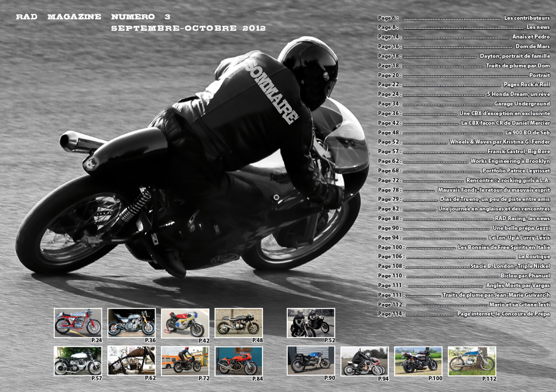Open the P.36 motorcycle thumbnail

131,323
